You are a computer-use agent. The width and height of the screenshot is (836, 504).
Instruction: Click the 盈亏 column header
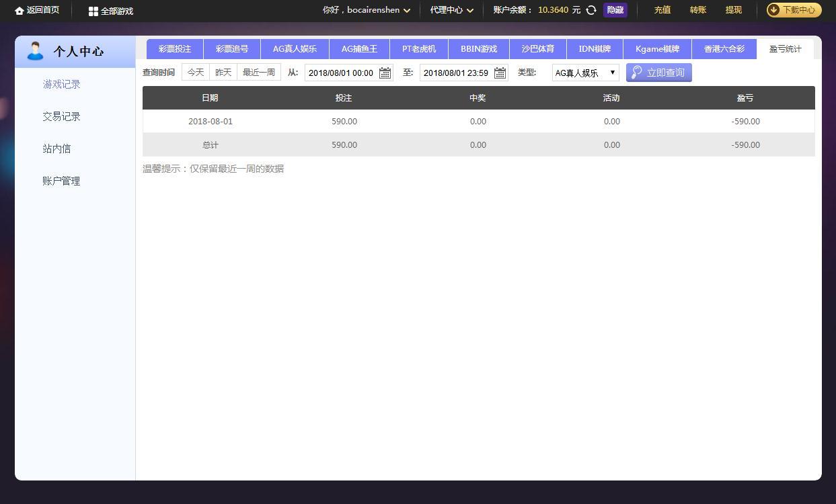coord(745,98)
